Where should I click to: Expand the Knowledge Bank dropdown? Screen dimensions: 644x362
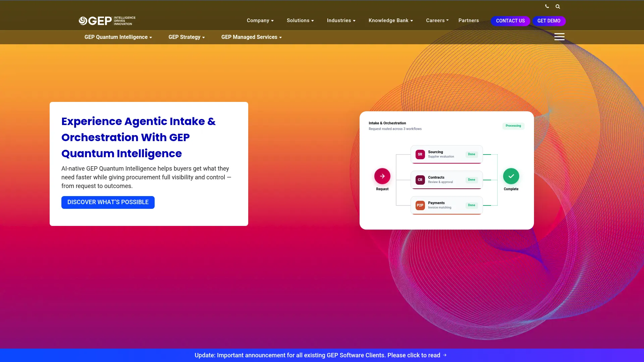coord(391,20)
